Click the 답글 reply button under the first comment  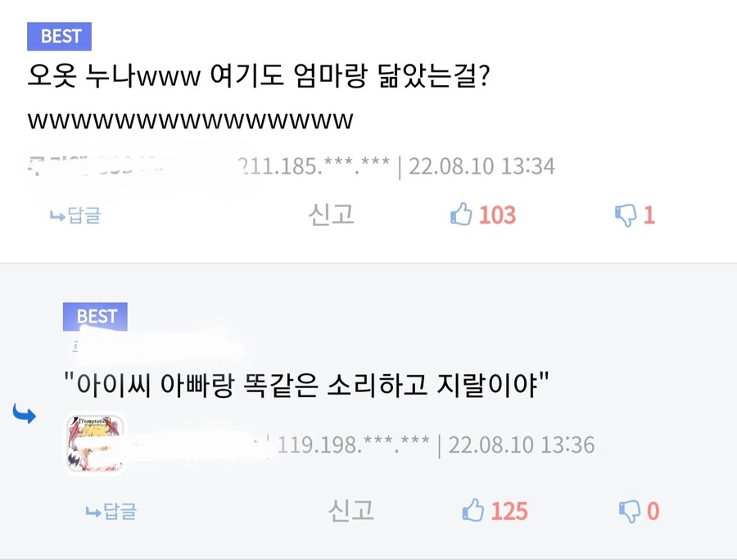(75, 215)
